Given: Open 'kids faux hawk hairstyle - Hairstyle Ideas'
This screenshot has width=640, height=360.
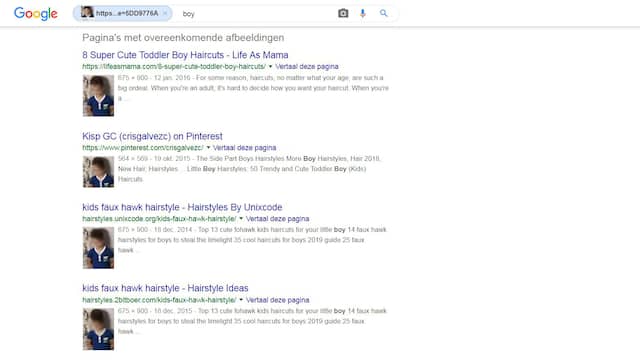Looking at the screenshot, I should pos(165,288).
